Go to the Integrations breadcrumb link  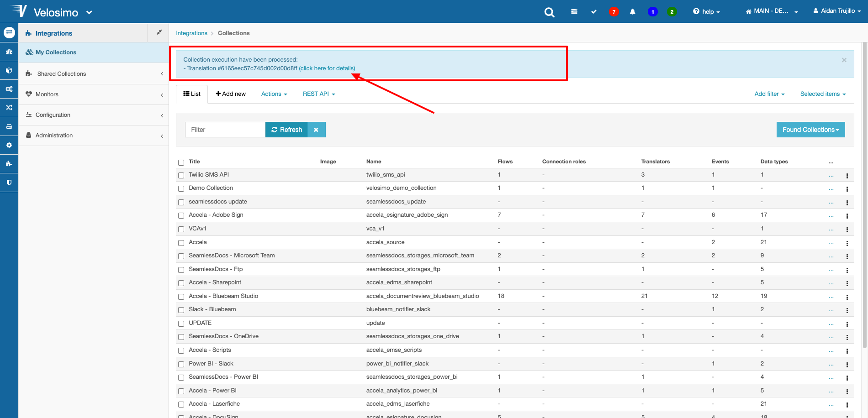[x=191, y=33]
